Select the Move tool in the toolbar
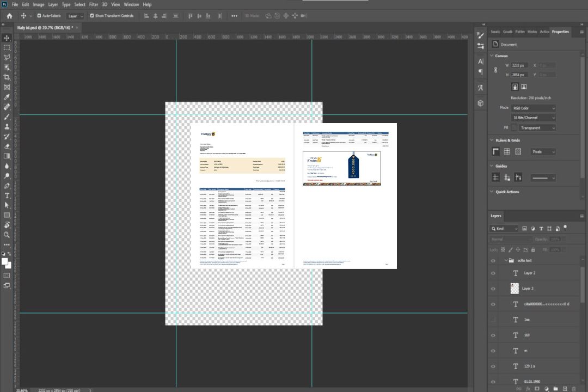The width and height of the screenshot is (588, 392). pos(7,38)
